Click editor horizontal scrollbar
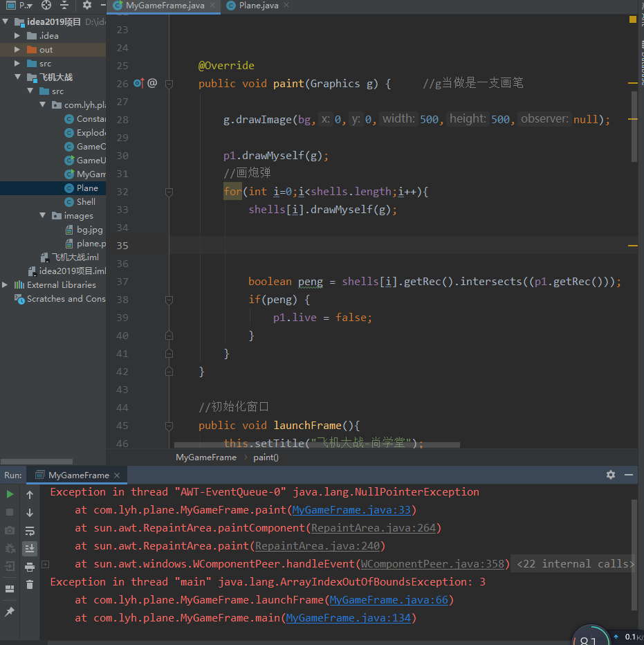 point(317,445)
